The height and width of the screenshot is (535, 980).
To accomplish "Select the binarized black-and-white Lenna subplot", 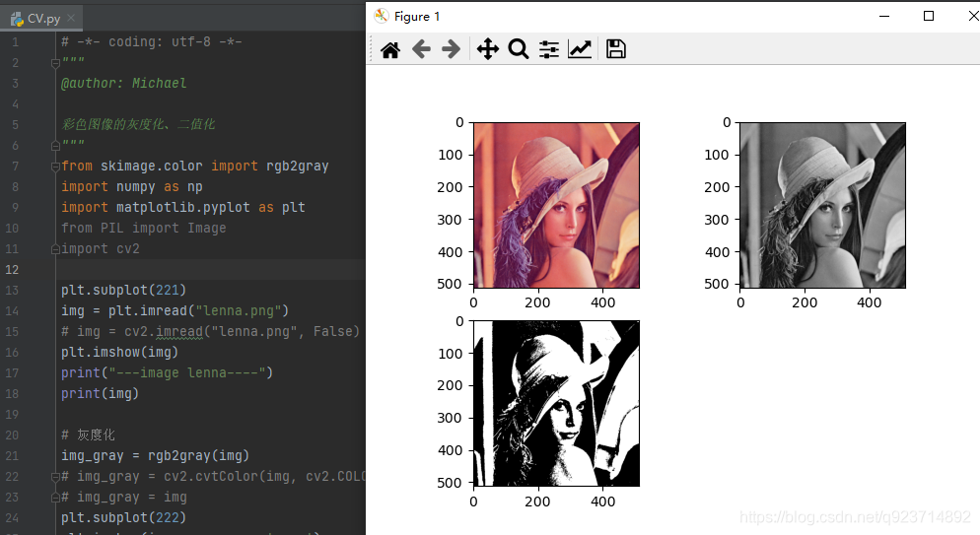I will tap(556, 403).
